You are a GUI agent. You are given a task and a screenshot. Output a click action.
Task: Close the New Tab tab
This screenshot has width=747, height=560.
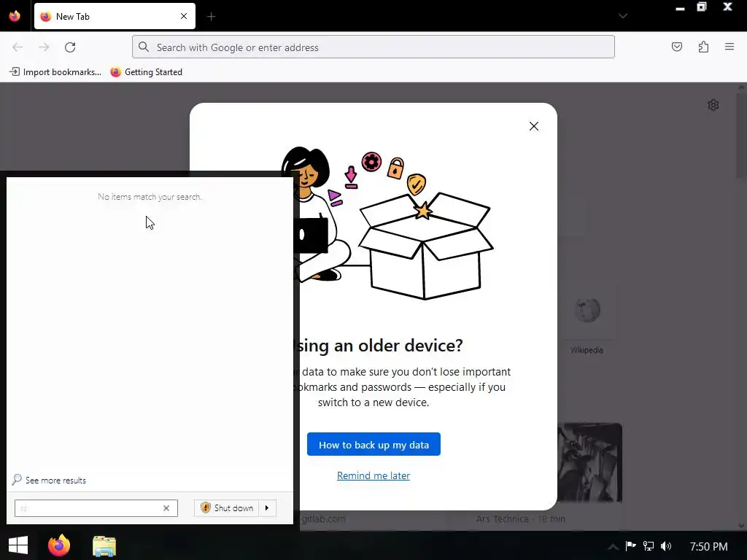184,16
